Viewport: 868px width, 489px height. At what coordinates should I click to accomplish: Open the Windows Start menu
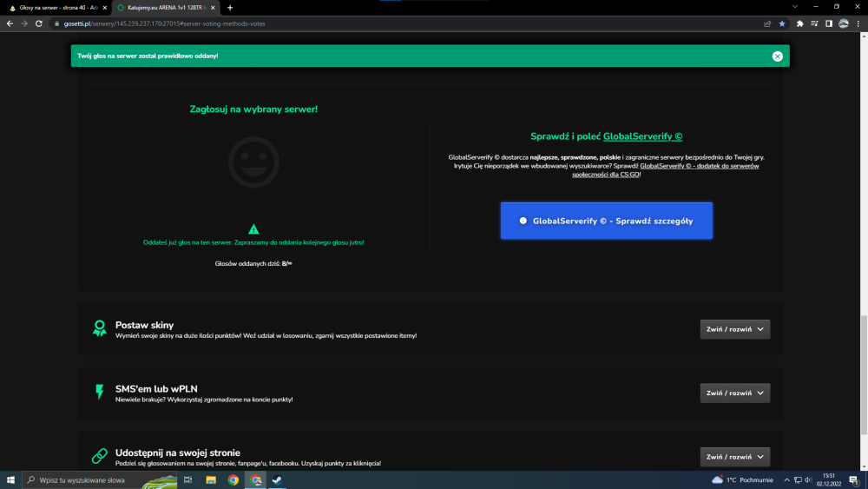pyautogui.click(x=10, y=480)
